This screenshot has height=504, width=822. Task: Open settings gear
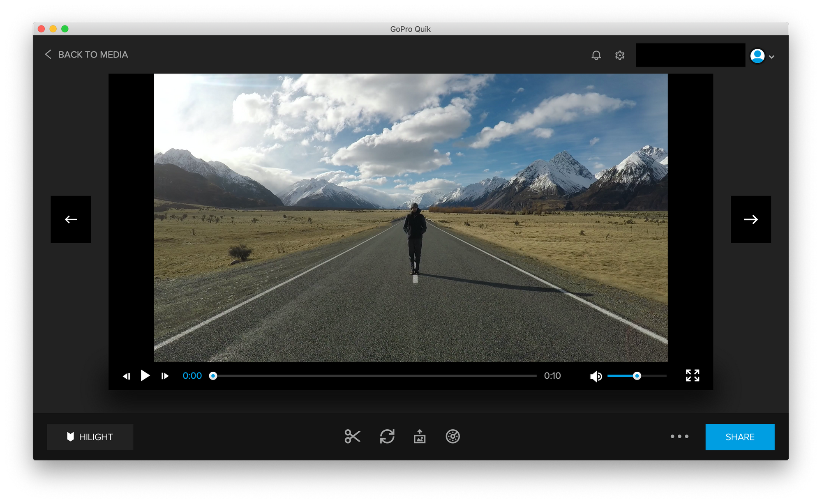620,55
